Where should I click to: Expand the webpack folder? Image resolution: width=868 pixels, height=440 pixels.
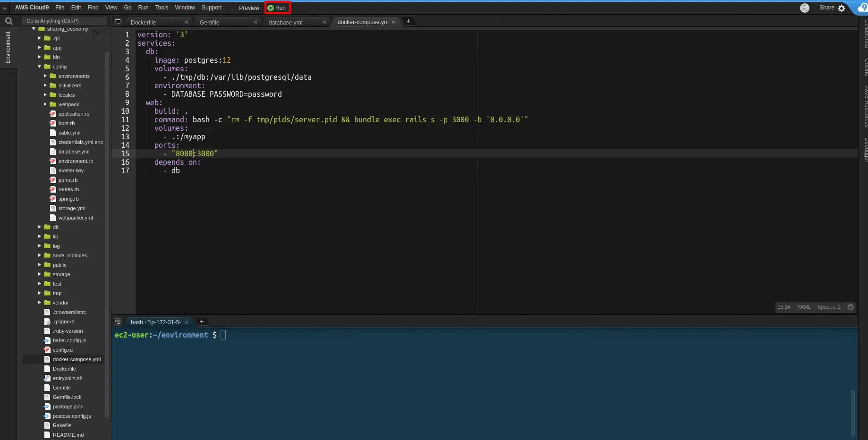(45, 104)
